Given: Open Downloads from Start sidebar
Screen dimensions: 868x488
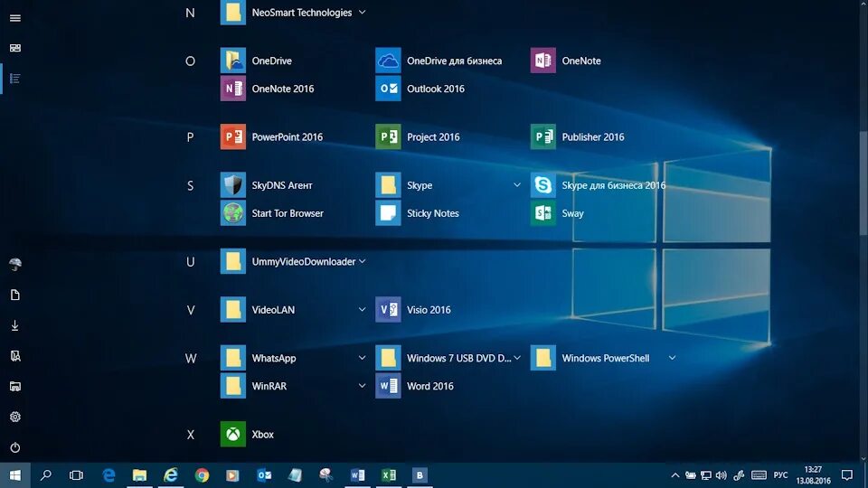Looking at the screenshot, I should point(15,325).
